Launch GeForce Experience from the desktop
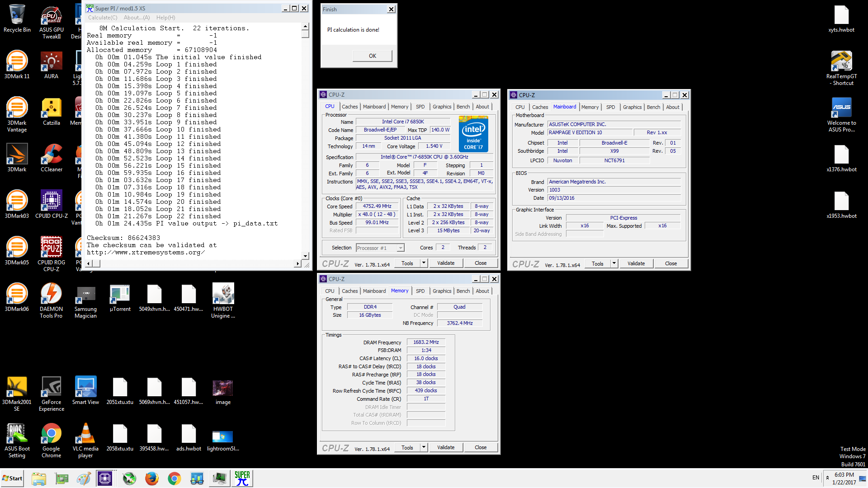This screenshot has width=868, height=488. tap(51, 394)
